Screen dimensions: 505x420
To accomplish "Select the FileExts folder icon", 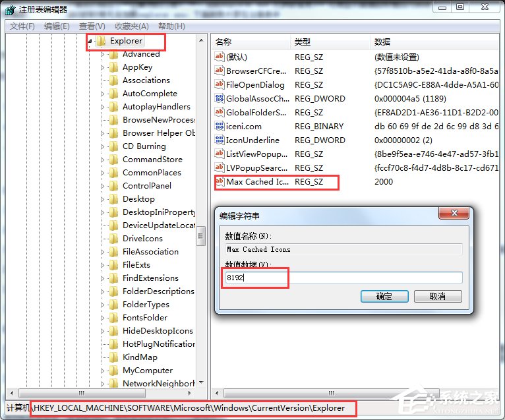I will (113, 265).
